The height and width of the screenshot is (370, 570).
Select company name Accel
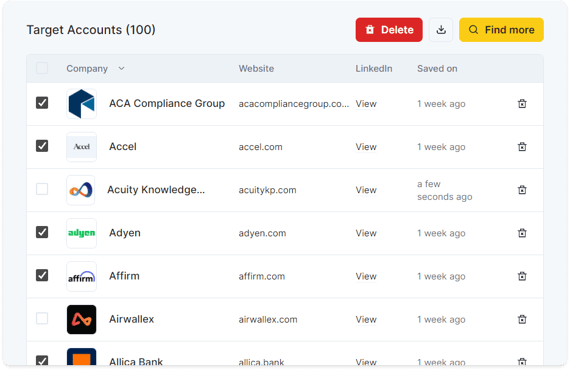(123, 147)
